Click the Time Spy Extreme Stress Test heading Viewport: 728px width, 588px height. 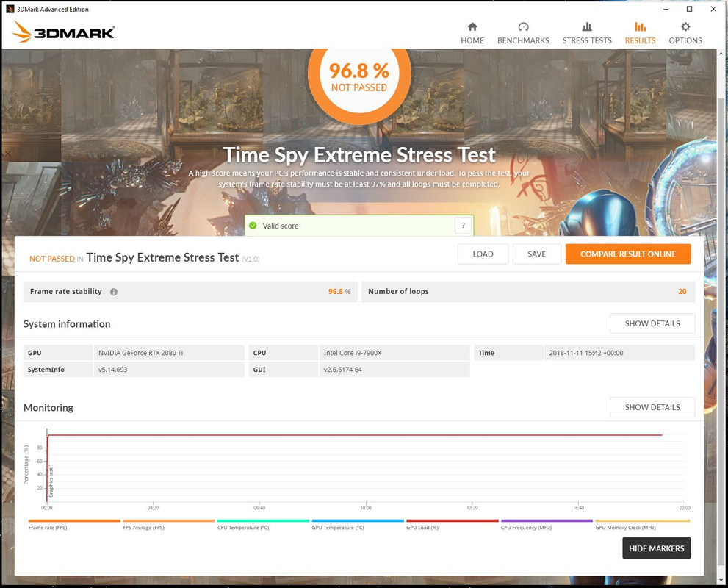click(359, 155)
